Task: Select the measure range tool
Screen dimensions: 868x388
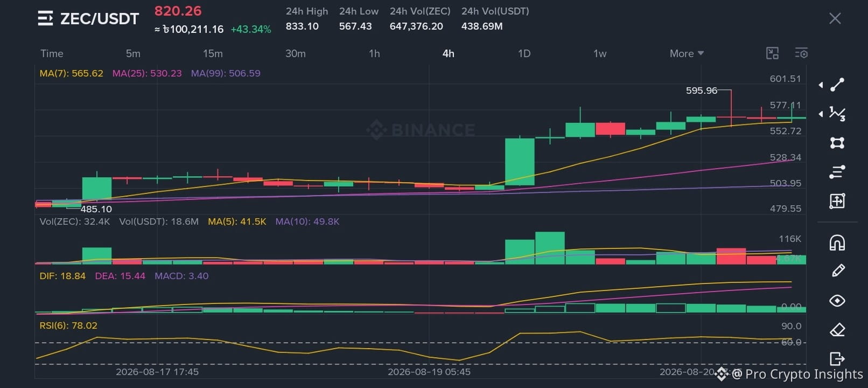Action: [x=837, y=201]
